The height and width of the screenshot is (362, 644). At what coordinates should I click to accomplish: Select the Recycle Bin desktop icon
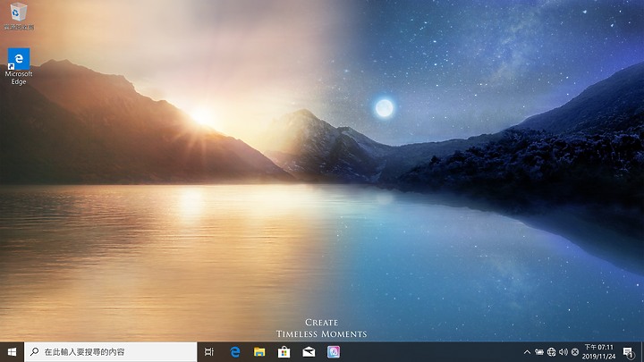click(x=19, y=16)
